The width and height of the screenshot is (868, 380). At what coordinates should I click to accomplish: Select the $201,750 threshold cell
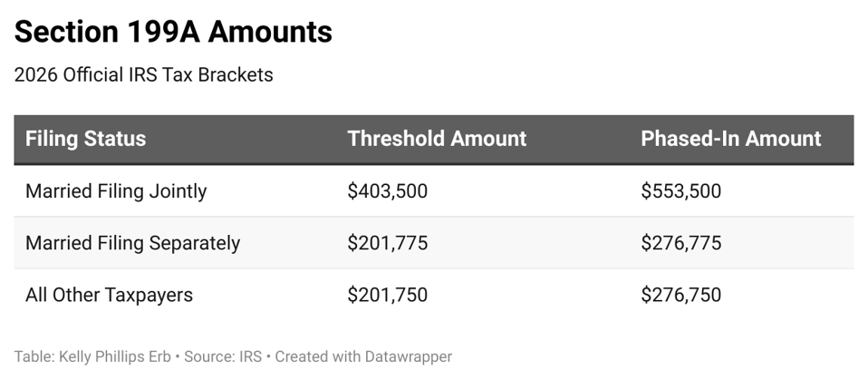(x=387, y=295)
